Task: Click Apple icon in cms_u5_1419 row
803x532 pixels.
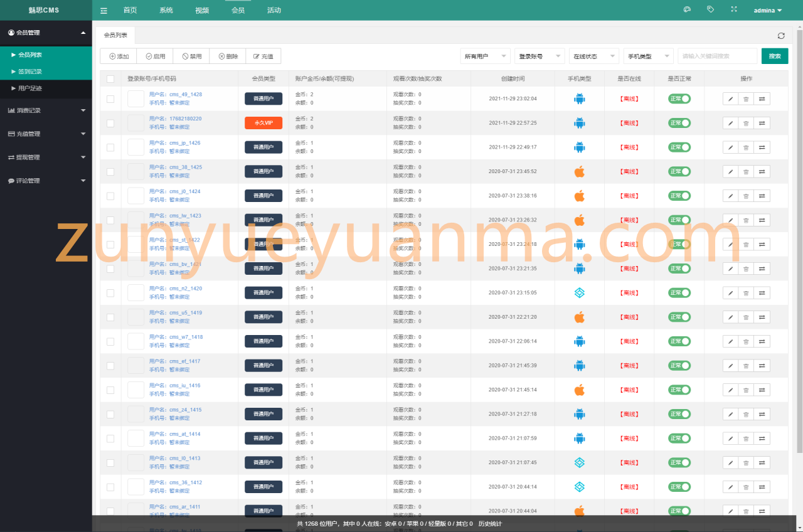Action: click(579, 317)
